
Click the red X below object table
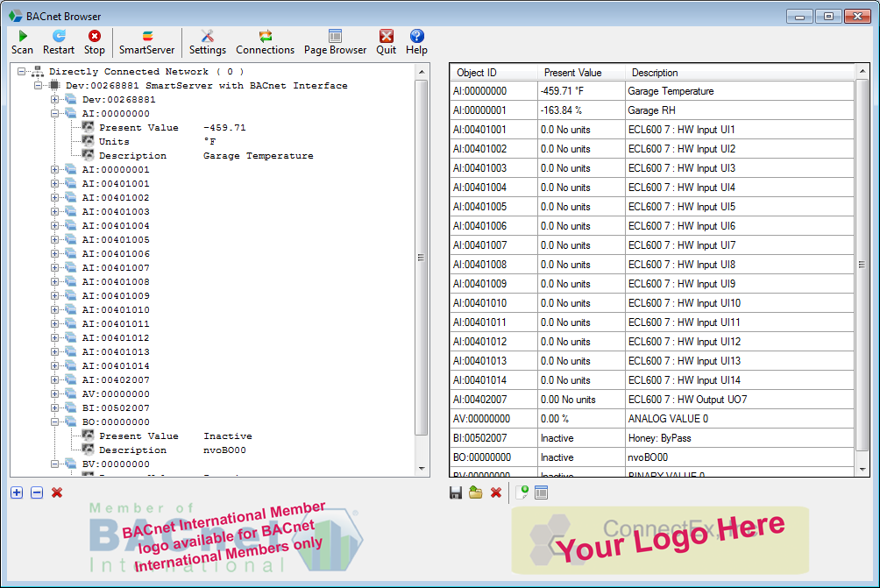coord(495,492)
